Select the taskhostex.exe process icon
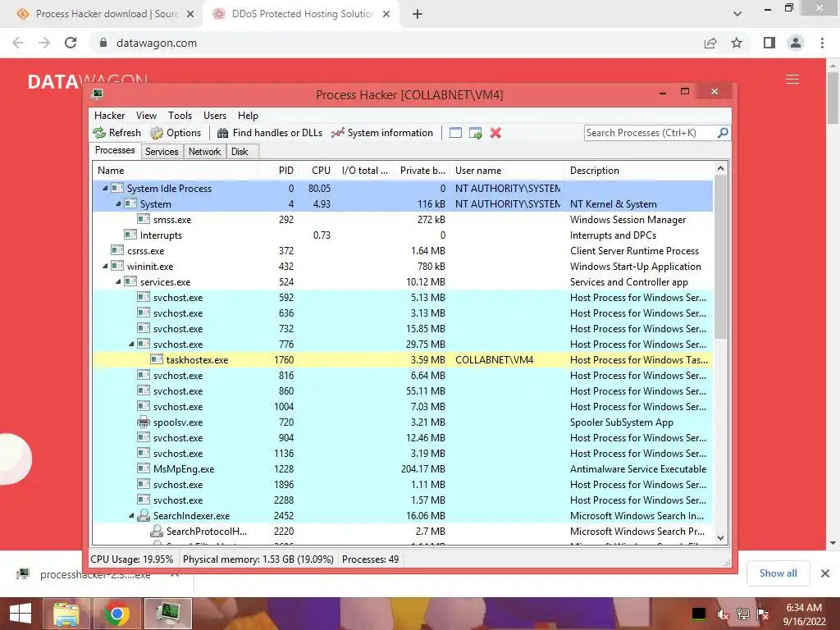The image size is (840, 630). point(157,359)
